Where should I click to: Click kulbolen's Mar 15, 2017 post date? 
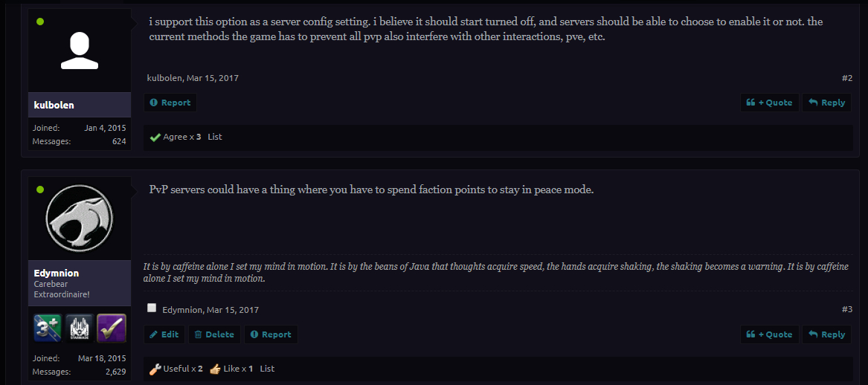[212, 78]
